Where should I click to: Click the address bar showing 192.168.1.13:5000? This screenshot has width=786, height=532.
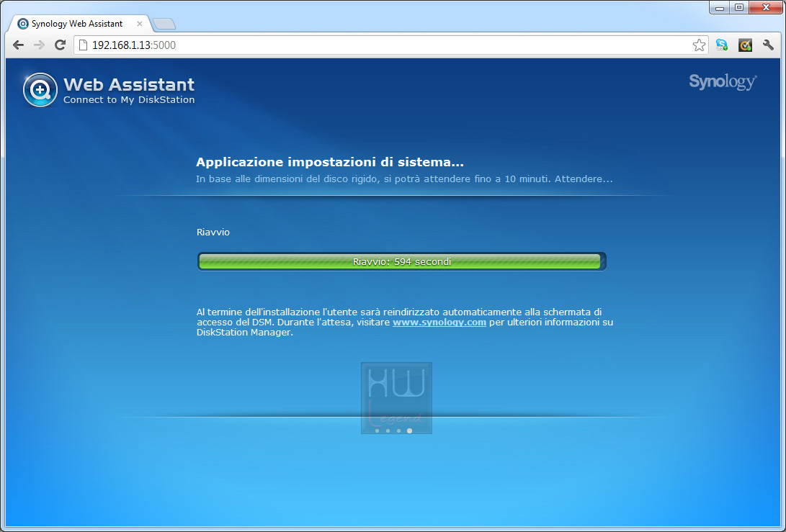[x=391, y=45]
